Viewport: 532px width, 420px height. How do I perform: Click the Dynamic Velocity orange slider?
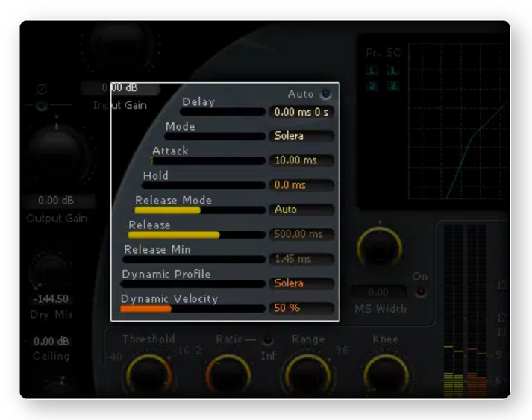[193, 309]
